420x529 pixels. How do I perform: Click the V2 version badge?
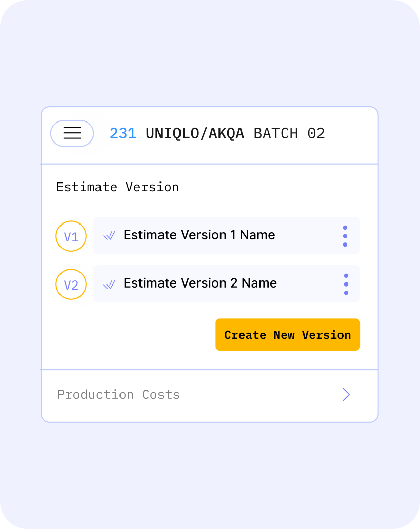click(x=71, y=284)
